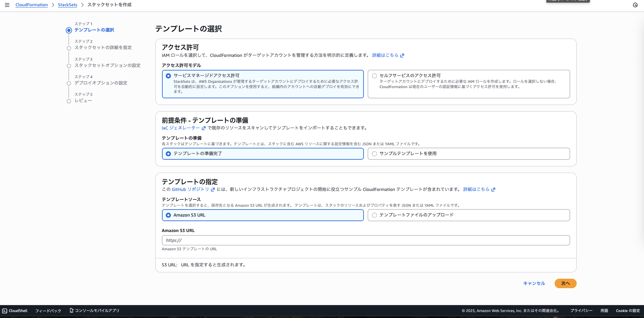Open the CloudFormation breadcrumb link
This screenshot has width=644, height=318.
pyautogui.click(x=32, y=5)
